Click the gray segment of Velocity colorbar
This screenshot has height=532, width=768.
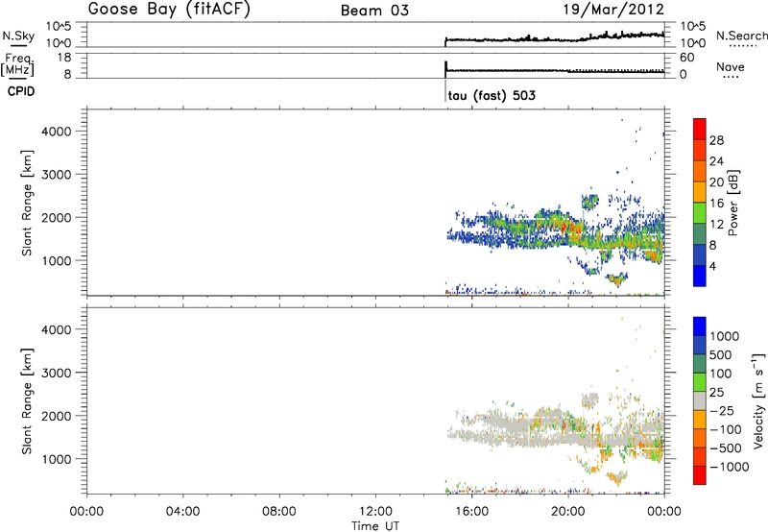700,401
